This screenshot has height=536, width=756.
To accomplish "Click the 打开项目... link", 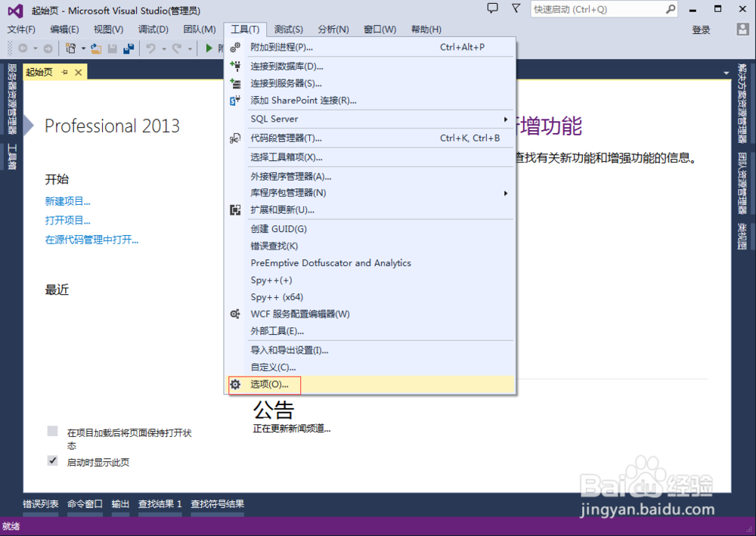I will 67,220.
